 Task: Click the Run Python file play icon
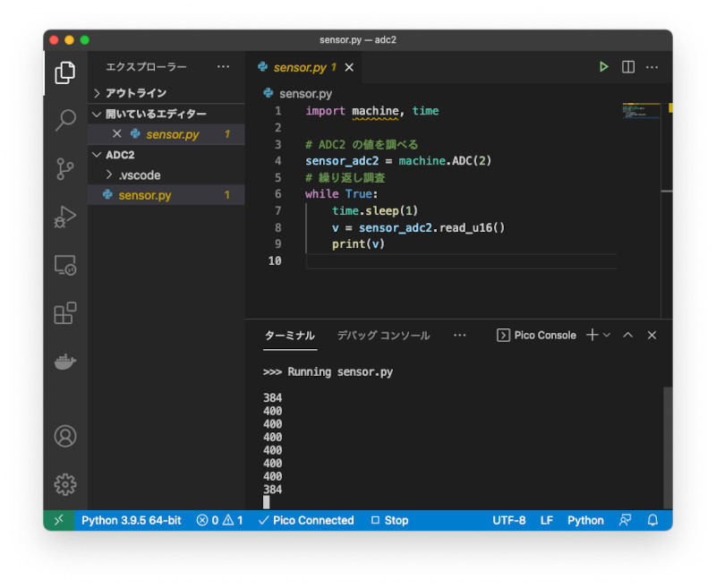click(x=603, y=67)
